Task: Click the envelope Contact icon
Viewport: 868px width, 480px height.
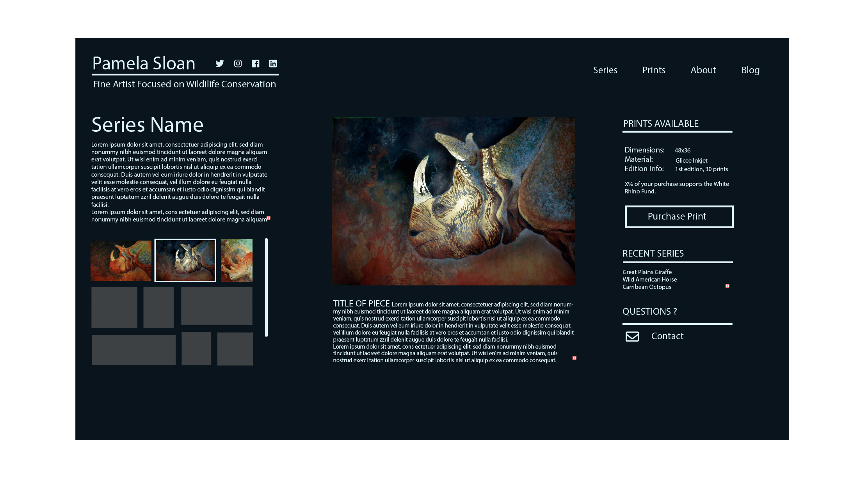Action: tap(632, 336)
